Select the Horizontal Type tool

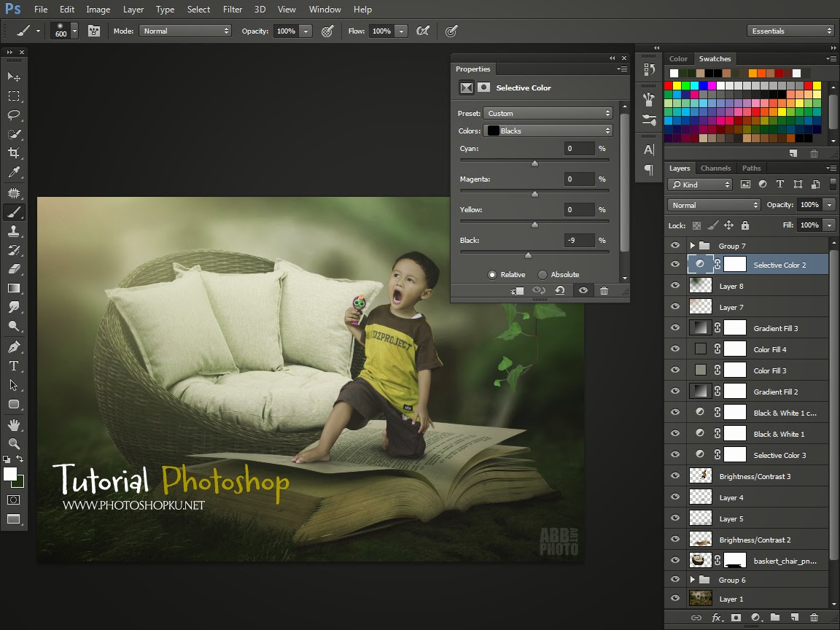click(14, 366)
